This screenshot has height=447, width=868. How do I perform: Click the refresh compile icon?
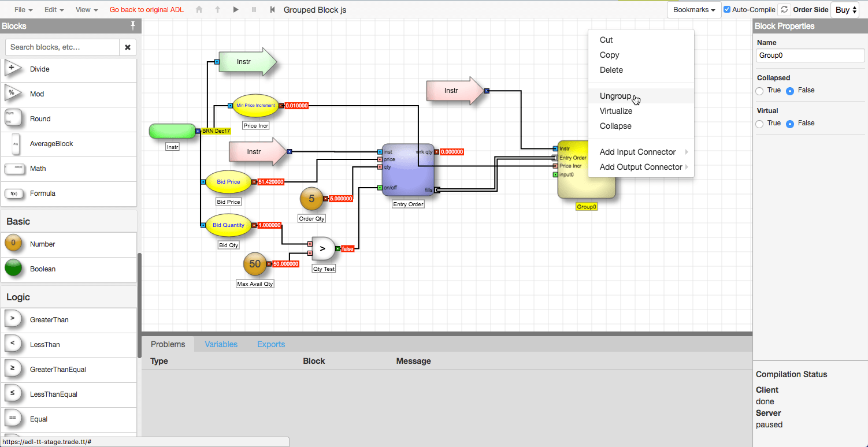[784, 9]
